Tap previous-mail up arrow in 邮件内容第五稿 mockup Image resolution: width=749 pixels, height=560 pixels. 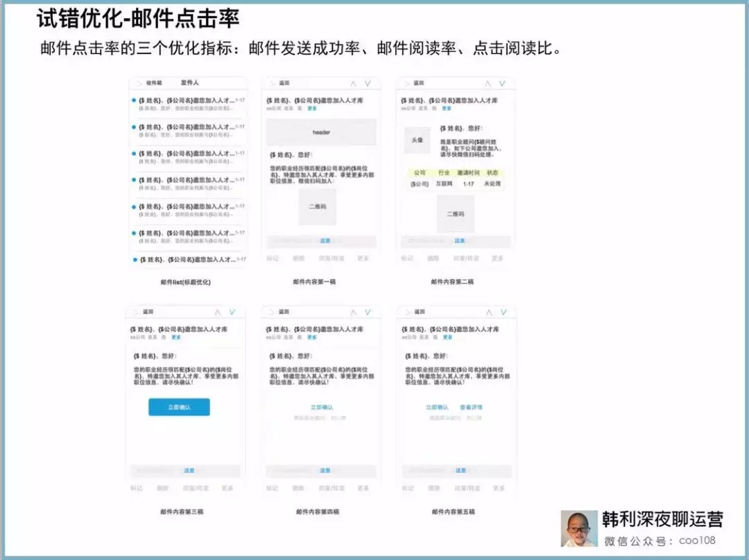(x=489, y=312)
